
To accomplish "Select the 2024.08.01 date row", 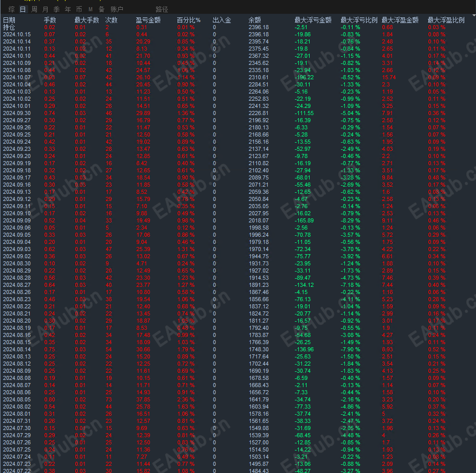I will click(x=238, y=414).
